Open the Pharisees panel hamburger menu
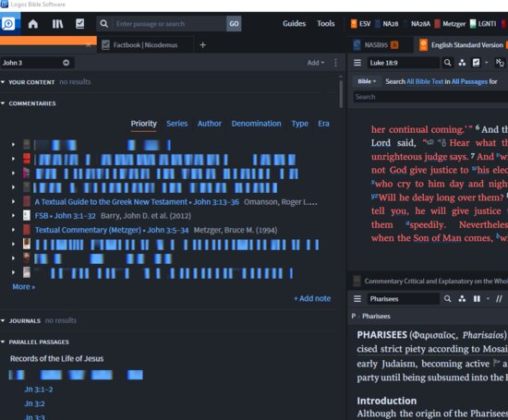Viewport: 508px width, 420px height. (x=357, y=298)
